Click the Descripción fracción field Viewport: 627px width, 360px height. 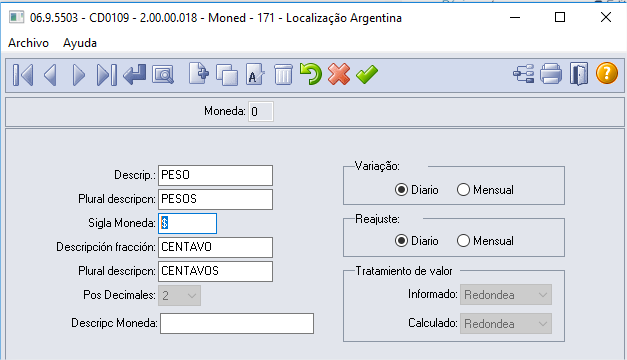pyautogui.click(x=216, y=247)
